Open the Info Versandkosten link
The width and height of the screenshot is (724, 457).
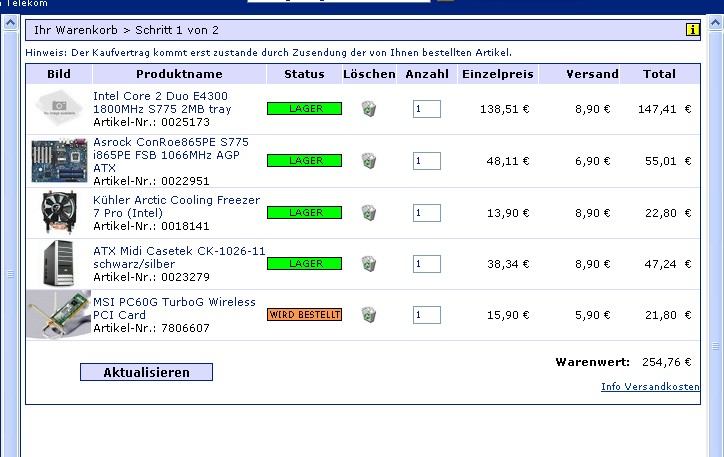pyautogui.click(x=650, y=386)
